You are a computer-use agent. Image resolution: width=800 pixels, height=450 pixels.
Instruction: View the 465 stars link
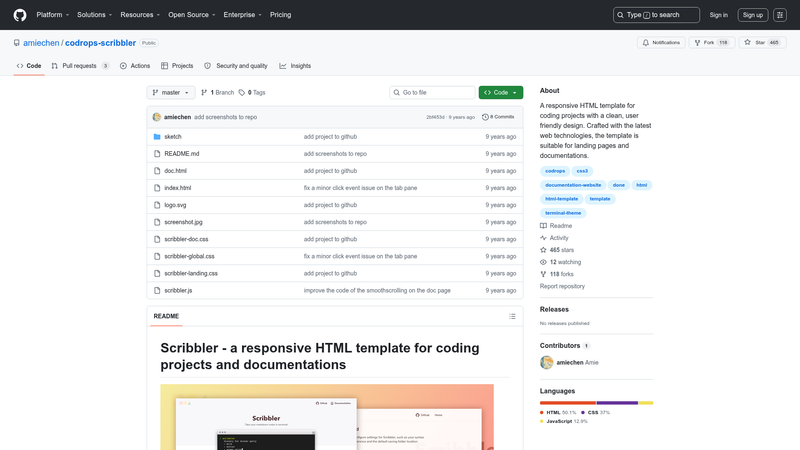(x=557, y=250)
